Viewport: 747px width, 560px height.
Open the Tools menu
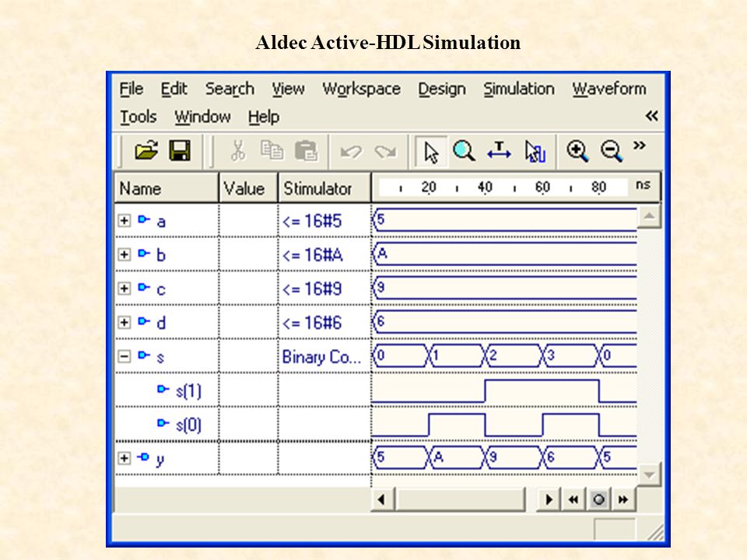[x=139, y=117]
